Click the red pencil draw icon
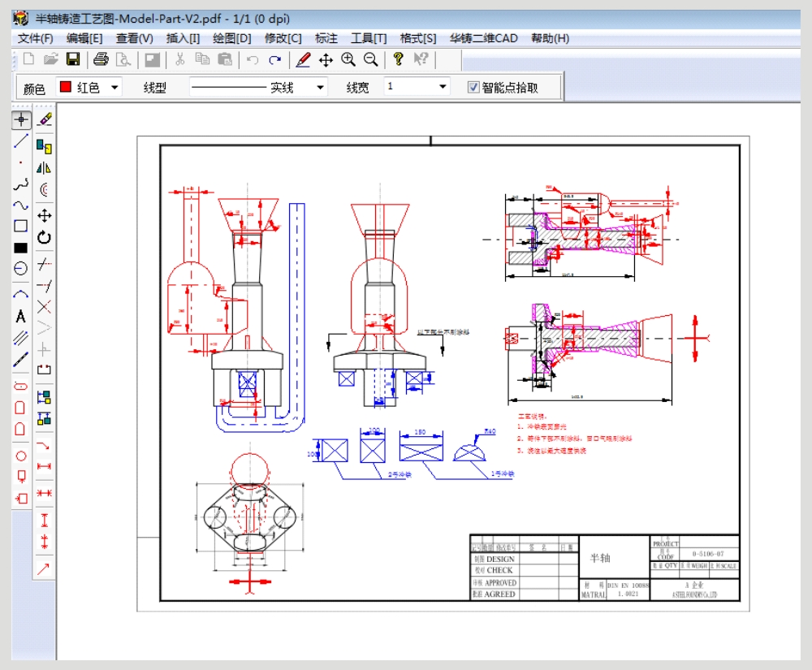This screenshot has width=812, height=670. pos(303,59)
